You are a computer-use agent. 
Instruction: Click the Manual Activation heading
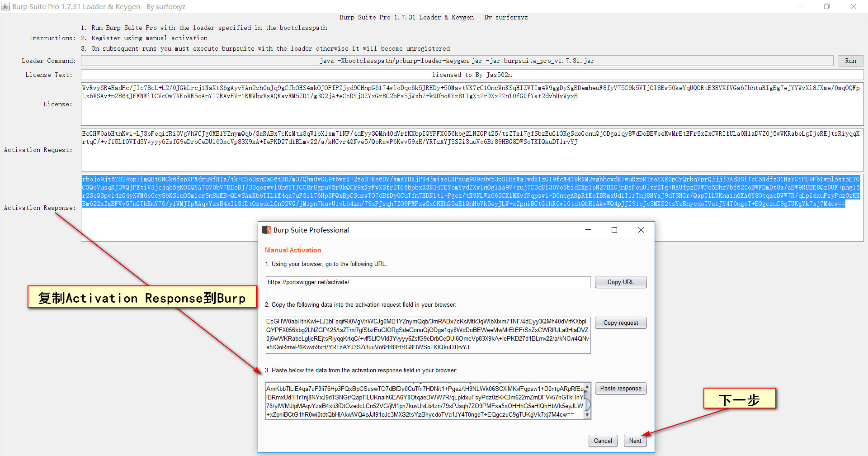tap(293, 250)
